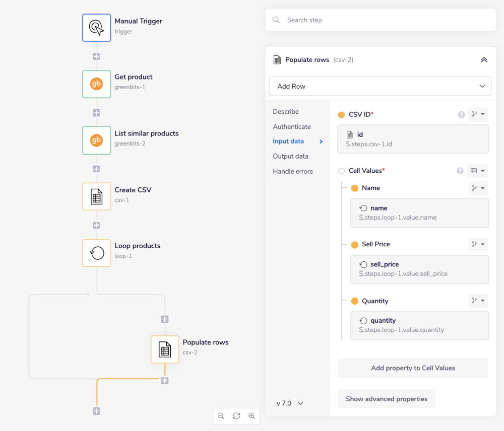This screenshot has width=504, height=431.
Task: Zoom in the workflow canvas
Action: [x=252, y=416]
